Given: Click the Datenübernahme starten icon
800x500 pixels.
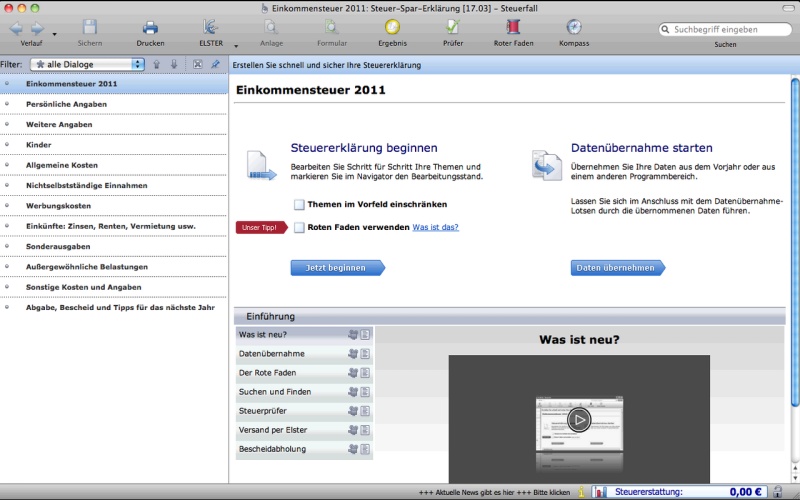Looking at the screenshot, I should (546, 165).
